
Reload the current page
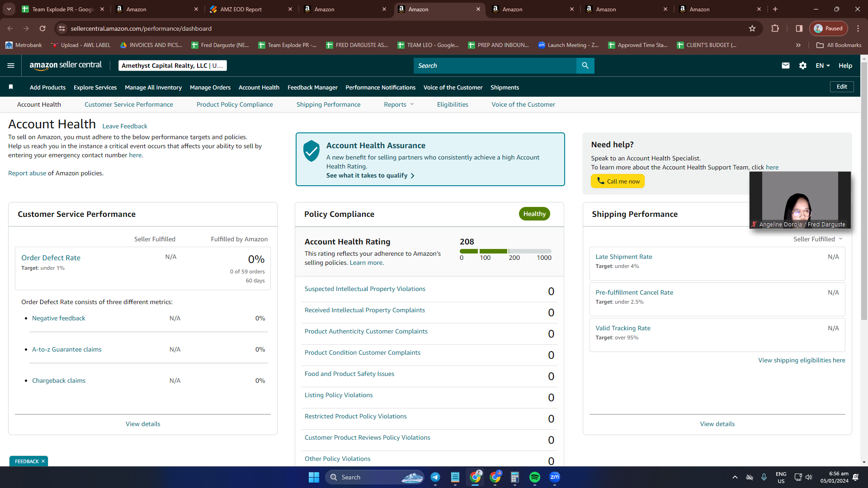(x=42, y=28)
